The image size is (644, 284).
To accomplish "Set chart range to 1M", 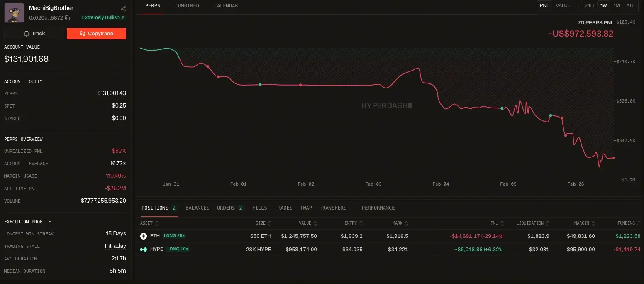I will click(617, 5).
